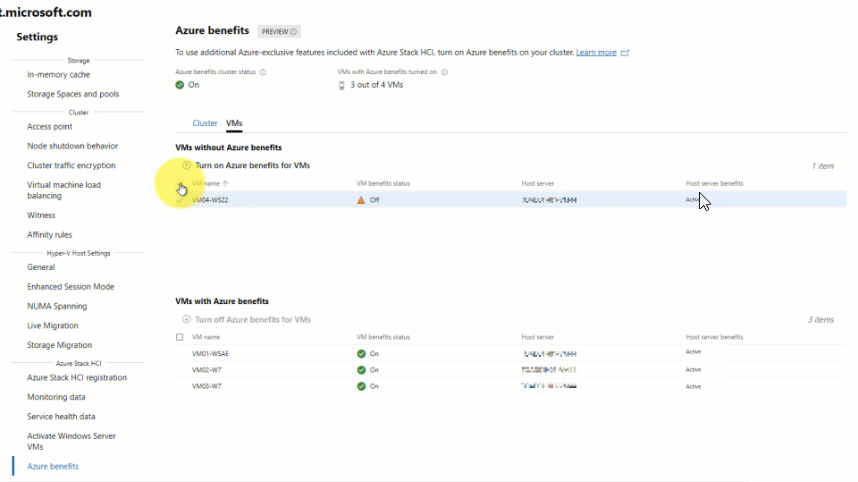The width and height of the screenshot is (858, 482).
Task: Go to the Access point setting
Action: tap(50, 126)
